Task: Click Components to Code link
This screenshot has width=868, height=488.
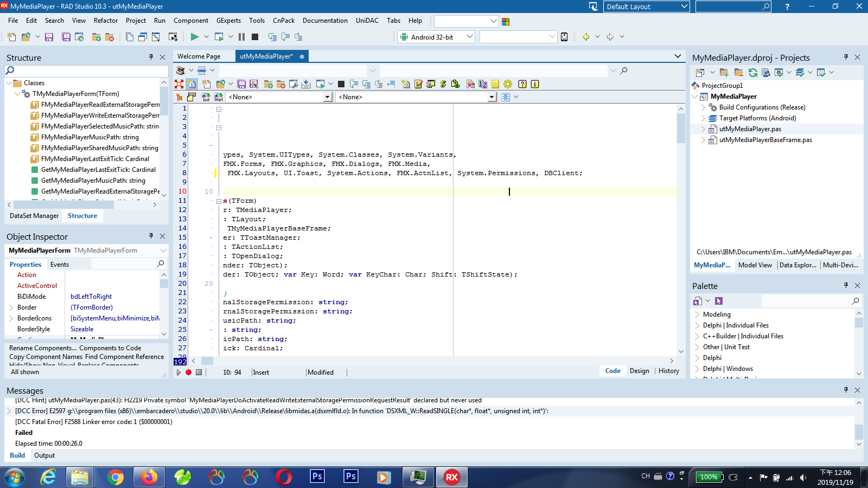Action: (110, 348)
